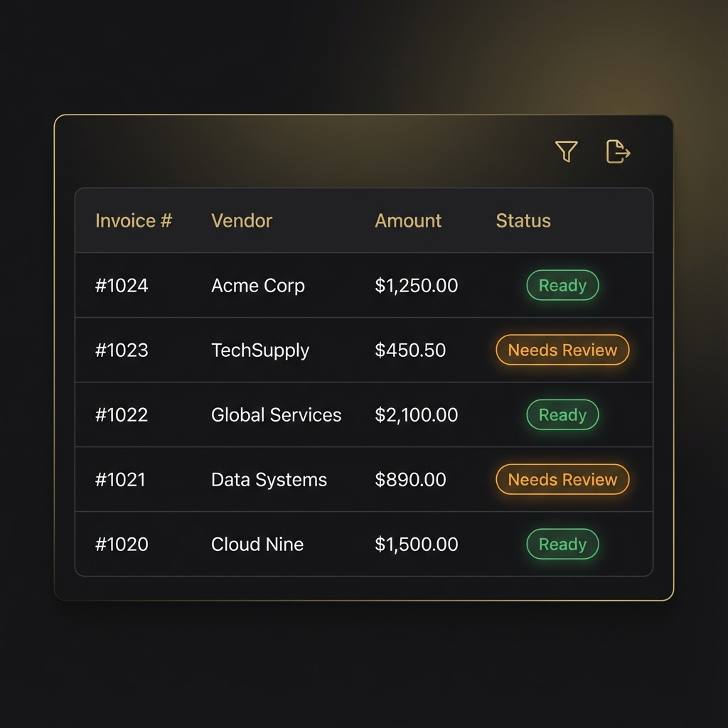The image size is (728, 728).
Task: Click Needs Review badge for TechSupply
Action: point(562,350)
